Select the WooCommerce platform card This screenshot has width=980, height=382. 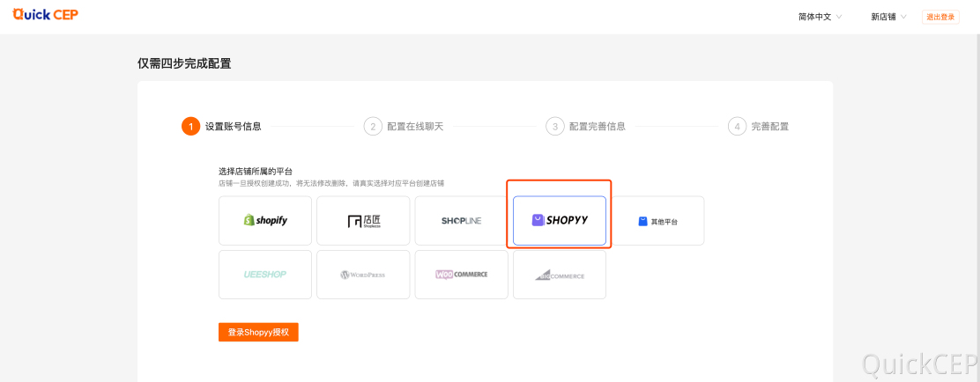click(461, 275)
